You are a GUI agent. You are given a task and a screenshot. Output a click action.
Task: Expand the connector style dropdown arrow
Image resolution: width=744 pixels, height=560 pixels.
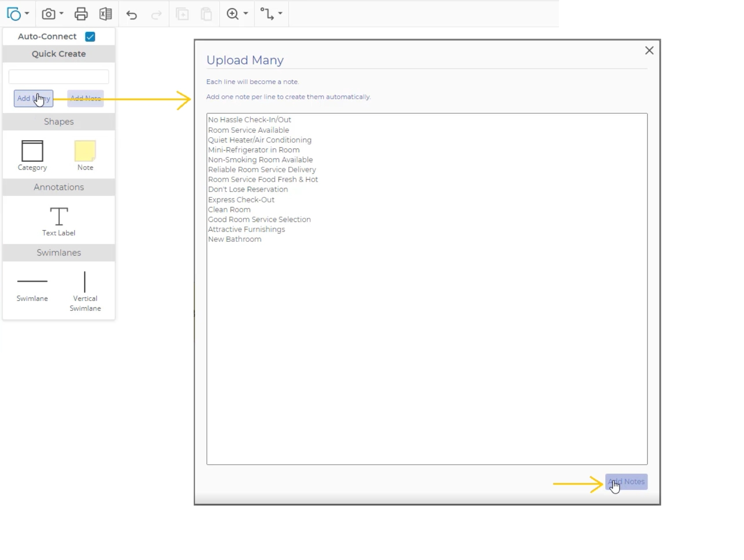tap(280, 14)
